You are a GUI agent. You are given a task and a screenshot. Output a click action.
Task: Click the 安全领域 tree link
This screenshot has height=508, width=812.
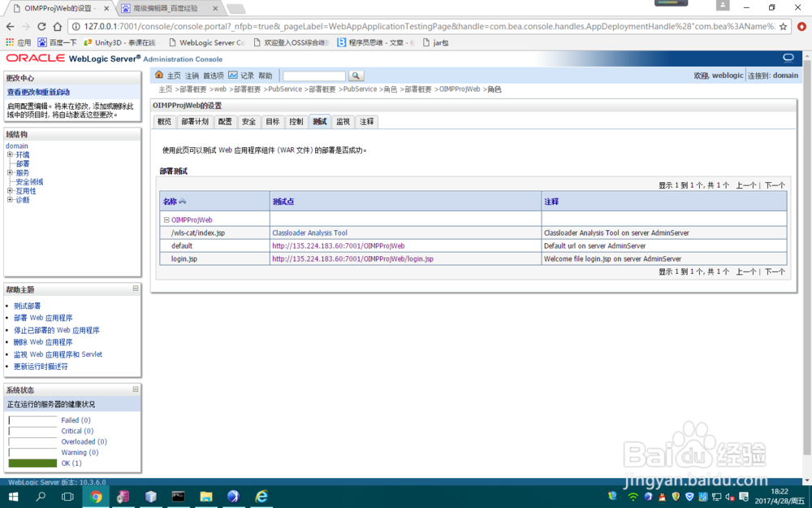click(29, 182)
